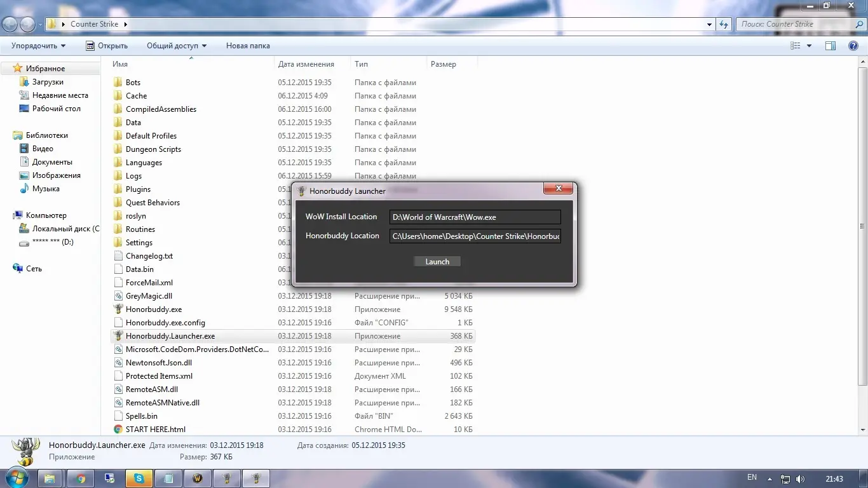This screenshot has width=868, height=488.
Task: Expand the address bar history dropdown arrow
Action: (x=710, y=24)
